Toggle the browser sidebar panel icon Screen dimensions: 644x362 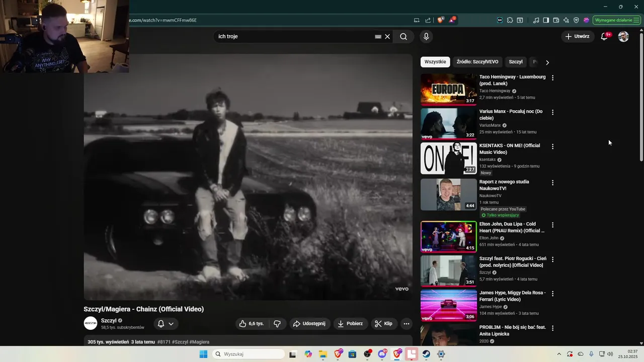(546, 20)
